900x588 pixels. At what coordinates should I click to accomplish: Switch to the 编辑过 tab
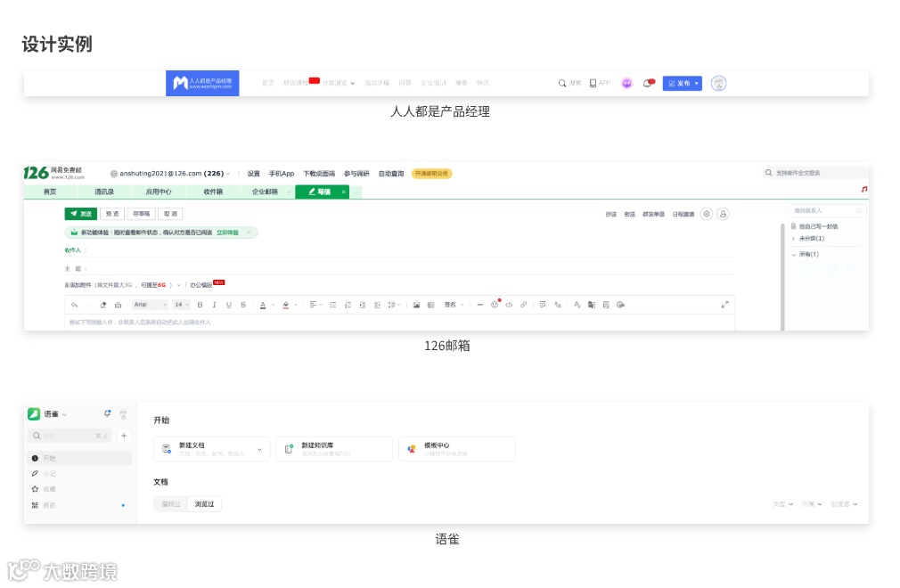(x=171, y=503)
